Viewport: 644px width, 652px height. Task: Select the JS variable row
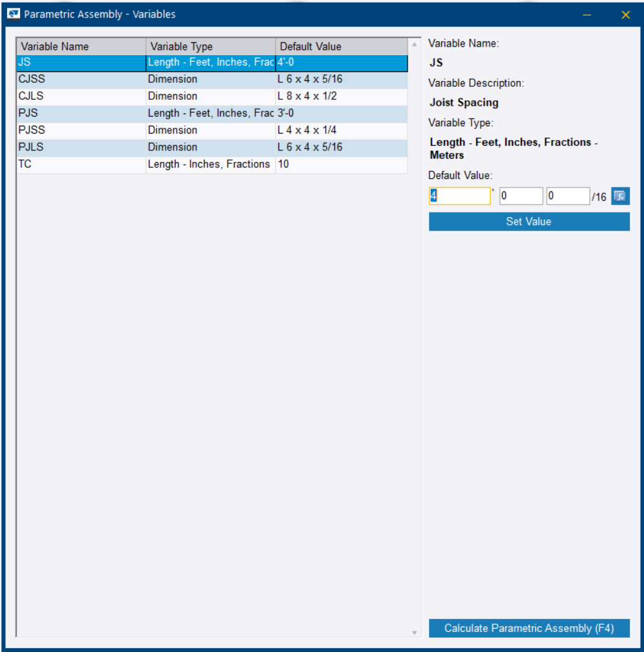[x=212, y=63]
